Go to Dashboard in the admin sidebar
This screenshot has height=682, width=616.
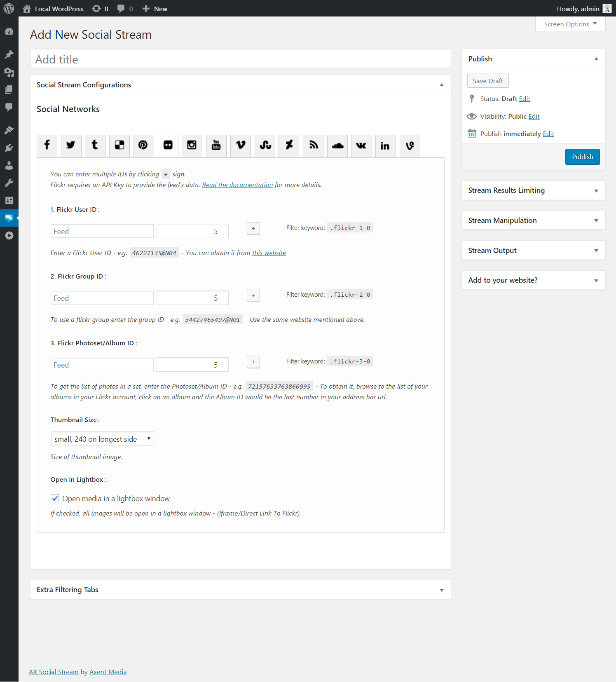coord(9,32)
